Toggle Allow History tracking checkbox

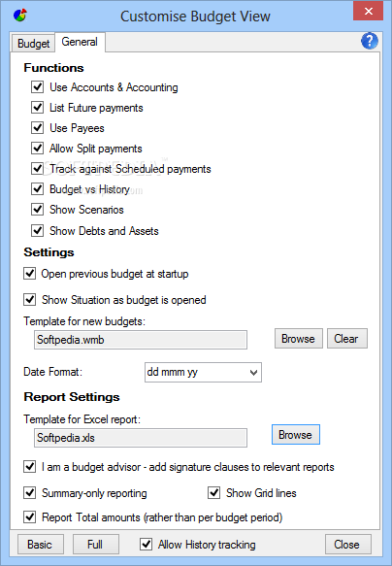(146, 545)
